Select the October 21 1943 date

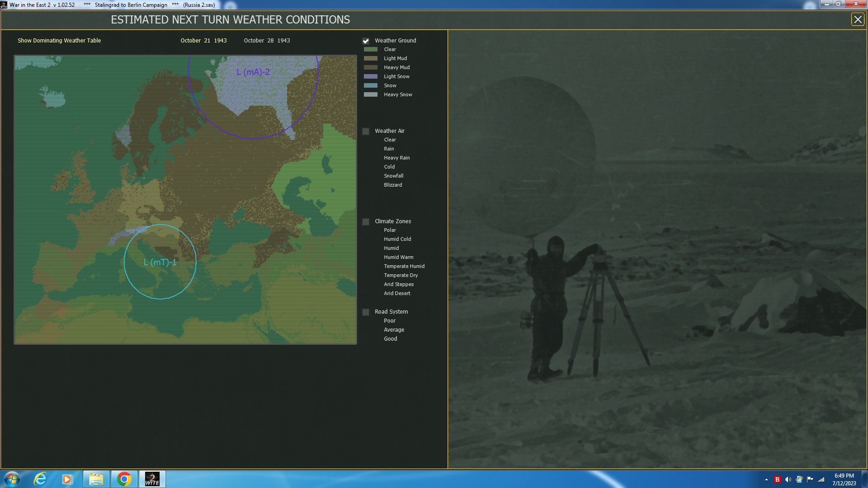click(x=203, y=41)
